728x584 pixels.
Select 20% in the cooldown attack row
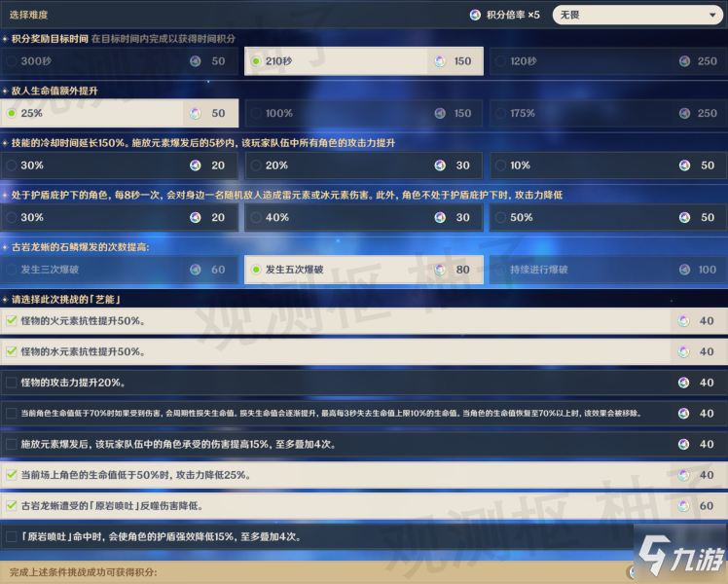(364, 165)
